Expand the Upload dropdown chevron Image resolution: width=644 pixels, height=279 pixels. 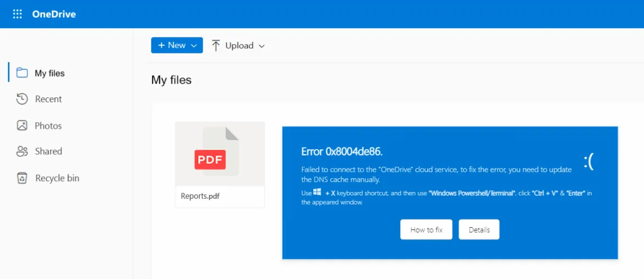click(x=261, y=46)
